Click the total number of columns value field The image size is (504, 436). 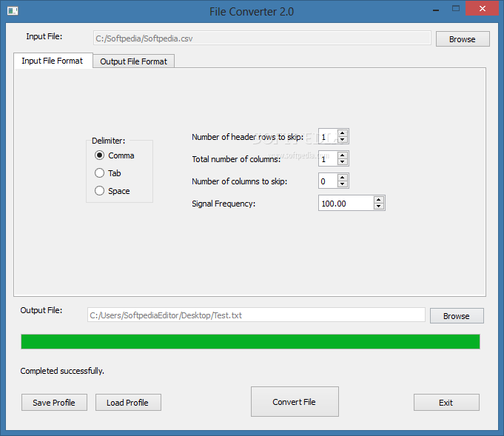pyautogui.click(x=328, y=158)
